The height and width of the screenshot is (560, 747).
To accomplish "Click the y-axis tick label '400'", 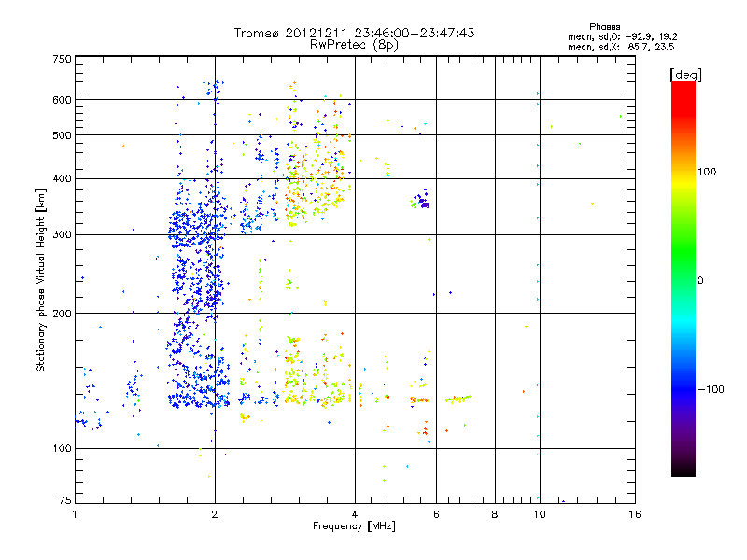I will pos(62,179).
